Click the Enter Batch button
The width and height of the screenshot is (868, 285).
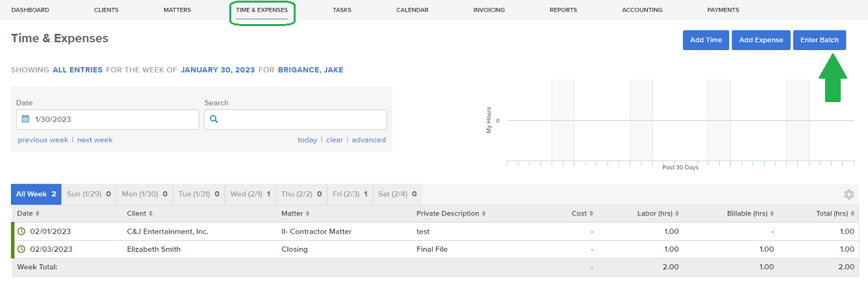(x=819, y=40)
